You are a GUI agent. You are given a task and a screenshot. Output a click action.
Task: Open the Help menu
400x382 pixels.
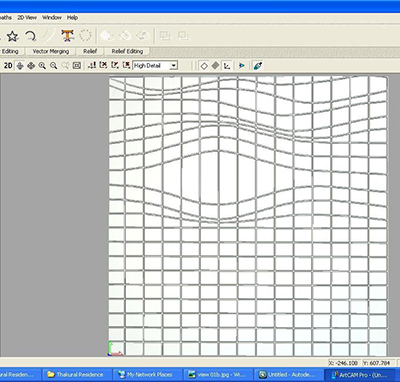72,17
